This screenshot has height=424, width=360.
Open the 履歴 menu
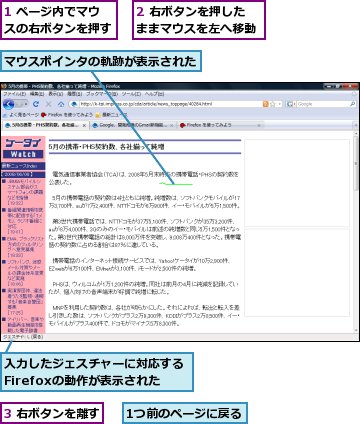pos(74,94)
